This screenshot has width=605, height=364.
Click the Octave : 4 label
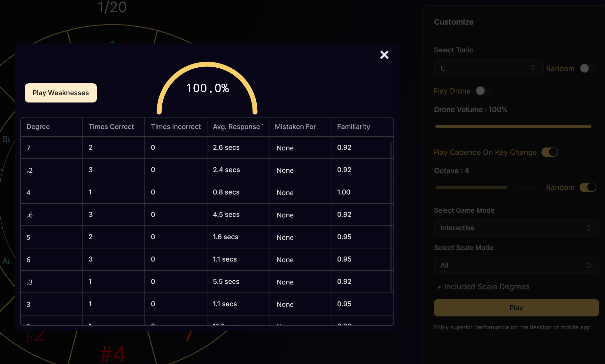coord(451,171)
